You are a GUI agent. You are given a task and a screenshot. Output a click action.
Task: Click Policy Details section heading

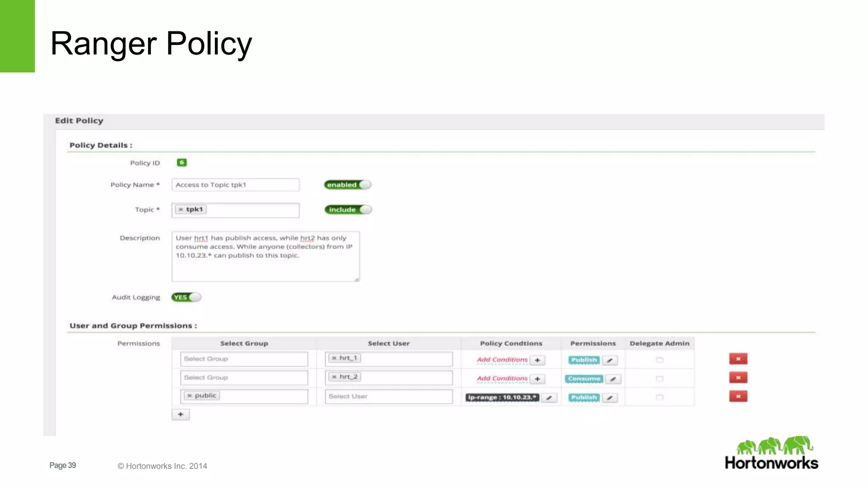101,145
